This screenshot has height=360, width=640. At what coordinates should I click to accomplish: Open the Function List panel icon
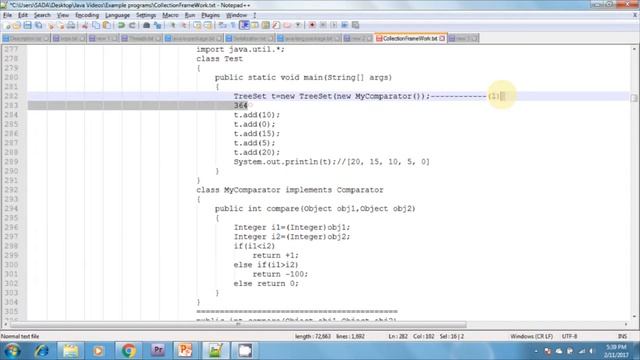pos(276,25)
